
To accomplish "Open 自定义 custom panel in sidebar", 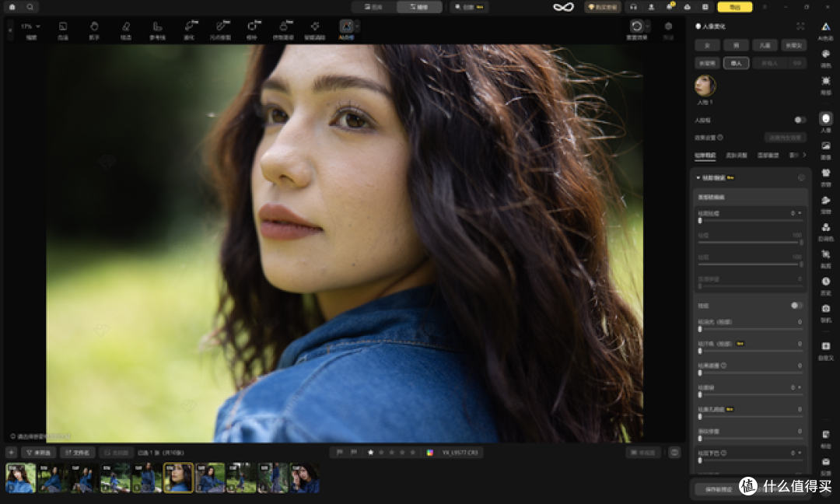I will [825, 351].
